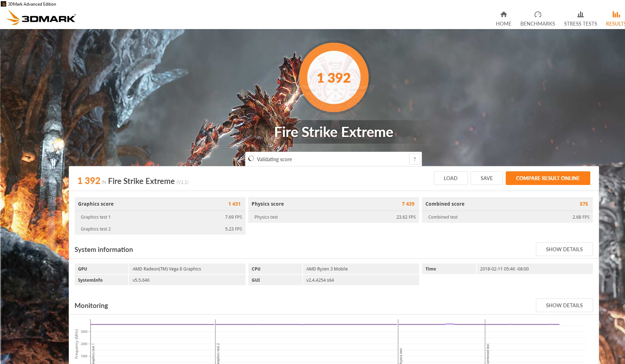The image size is (625, 364).
Task: Click the 2.68 FPS value
Action: click(x=581, y=217)
